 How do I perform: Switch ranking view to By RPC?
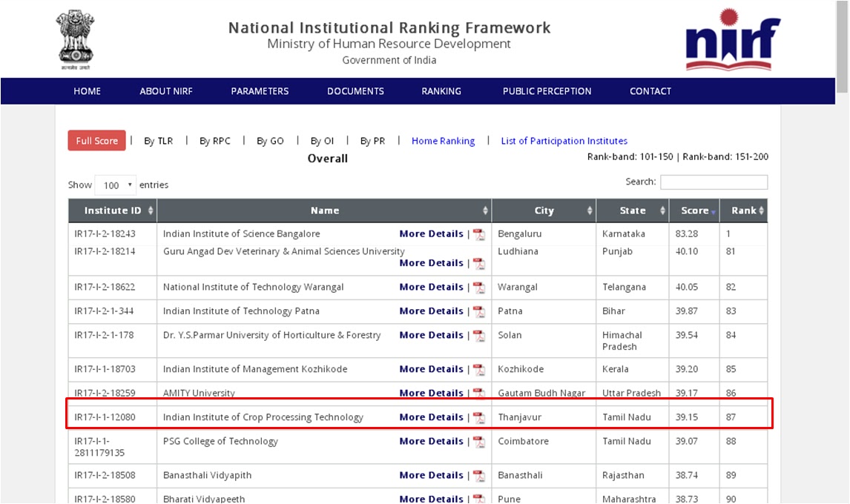(x=215, y=141)
